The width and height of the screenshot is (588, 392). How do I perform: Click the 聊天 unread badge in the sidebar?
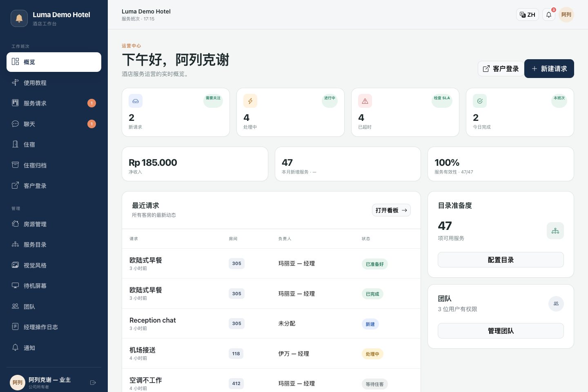92,124
